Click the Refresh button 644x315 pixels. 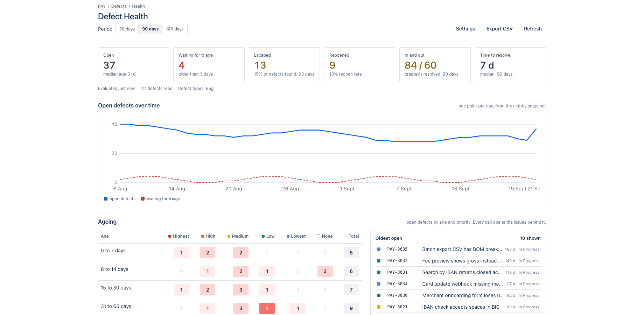[533, 29]
